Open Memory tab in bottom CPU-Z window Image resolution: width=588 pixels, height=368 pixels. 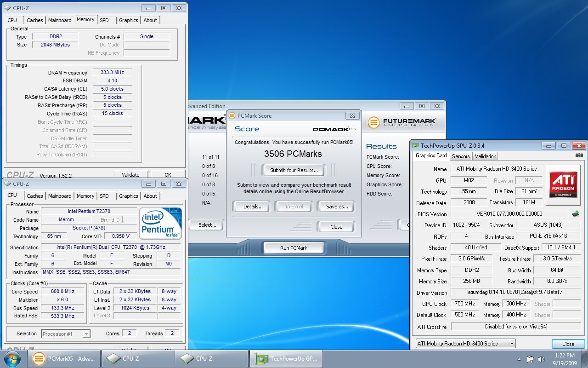coord(85,196)
